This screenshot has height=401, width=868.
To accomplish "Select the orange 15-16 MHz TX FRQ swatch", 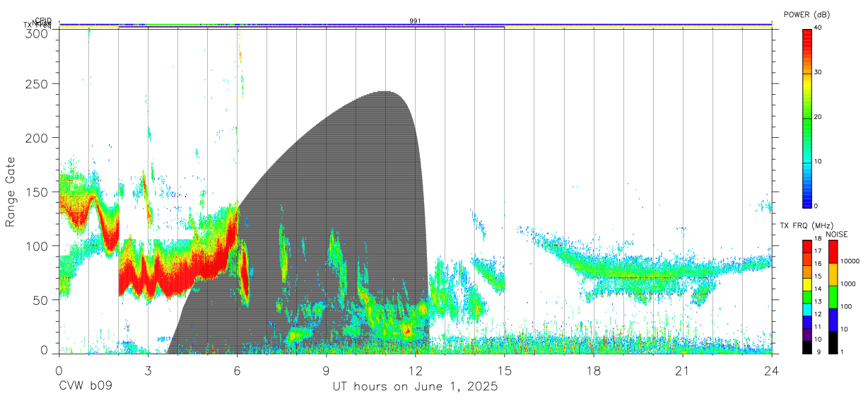I will tap(807, 272).
